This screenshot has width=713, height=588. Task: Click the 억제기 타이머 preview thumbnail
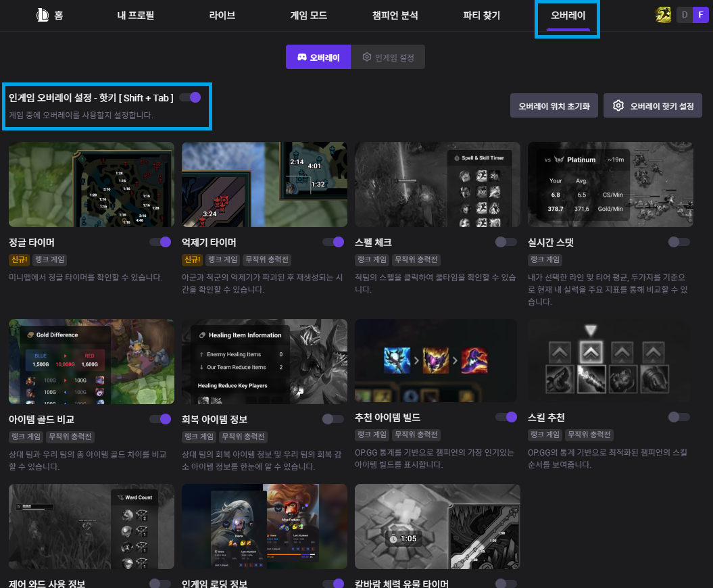(x=265, y=185)
